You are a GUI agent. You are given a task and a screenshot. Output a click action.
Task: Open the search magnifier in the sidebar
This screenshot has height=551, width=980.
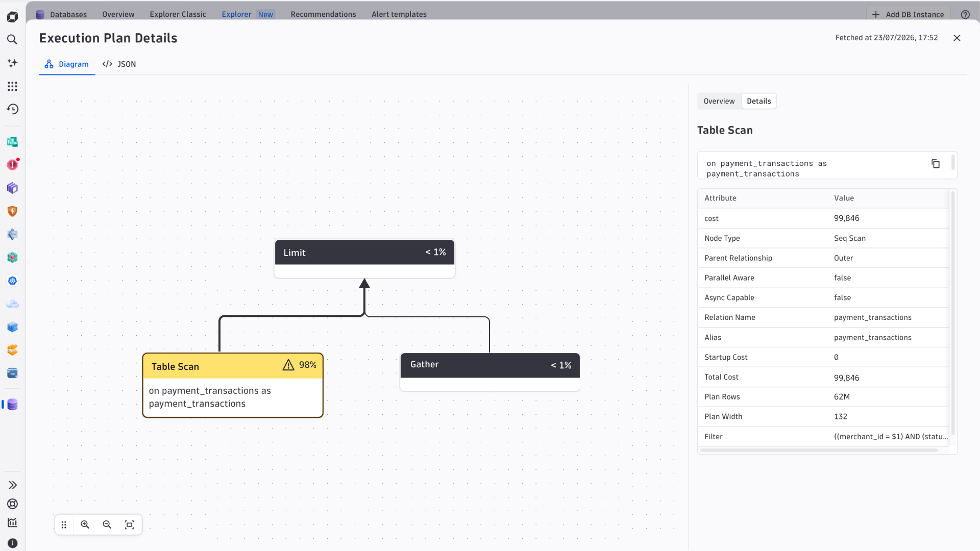[x=12, y=39]
